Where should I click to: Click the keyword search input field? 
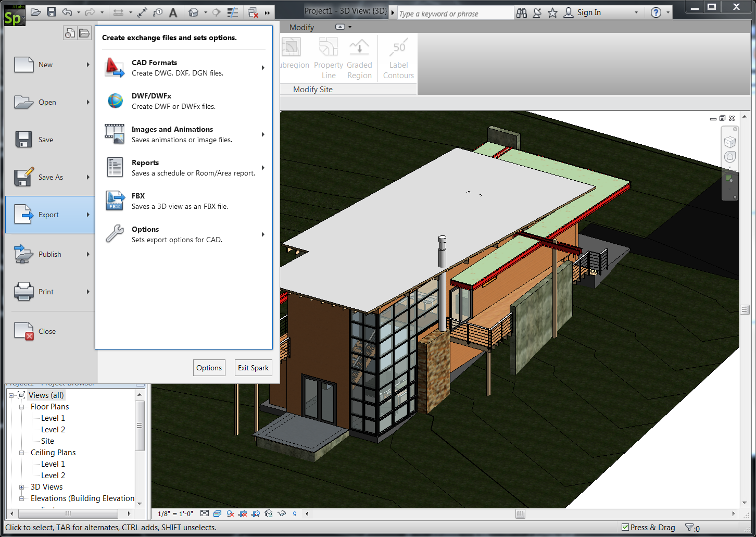coord(455,14)
